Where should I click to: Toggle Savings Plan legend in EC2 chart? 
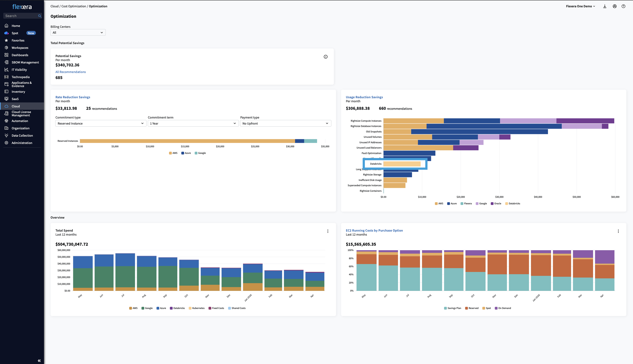pyautogui.click(x=452, y=308)
